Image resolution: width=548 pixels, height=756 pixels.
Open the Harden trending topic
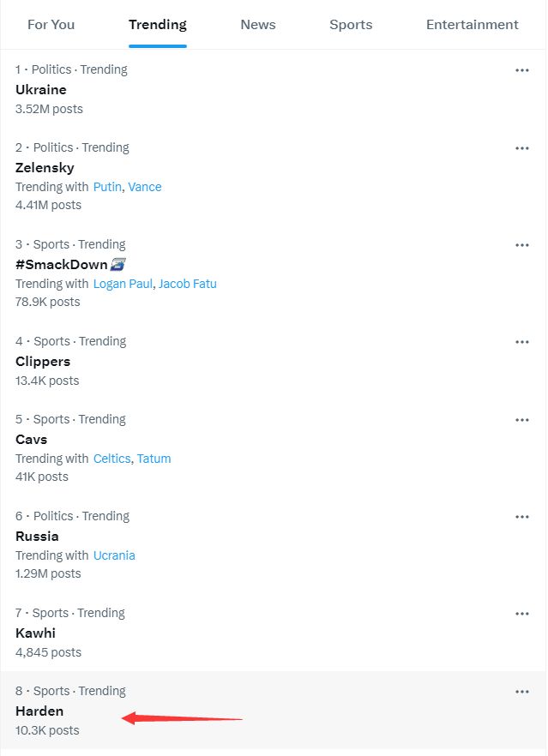click(39, 711)
